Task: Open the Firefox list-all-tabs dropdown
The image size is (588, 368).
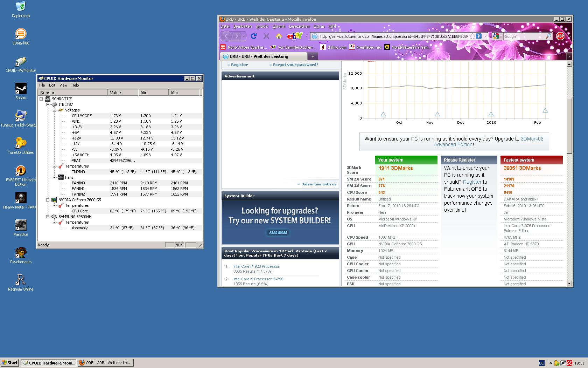Action: click(x=569, y=56)
